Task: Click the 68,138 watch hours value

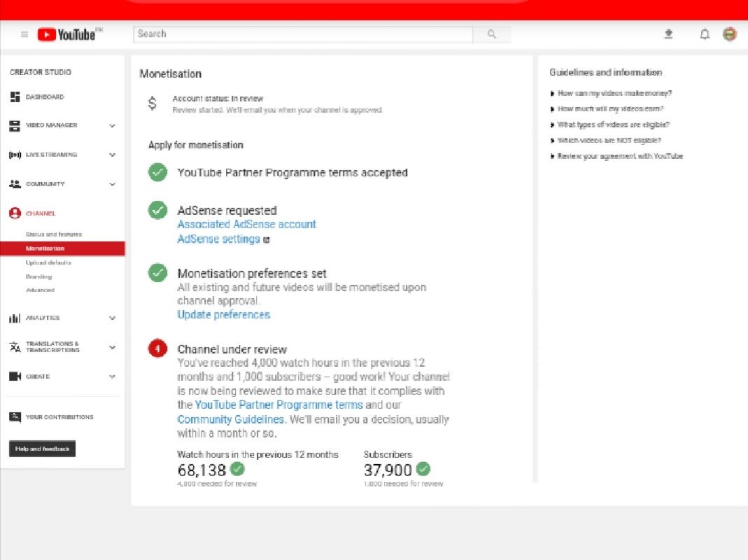Action: pos(202,470)
